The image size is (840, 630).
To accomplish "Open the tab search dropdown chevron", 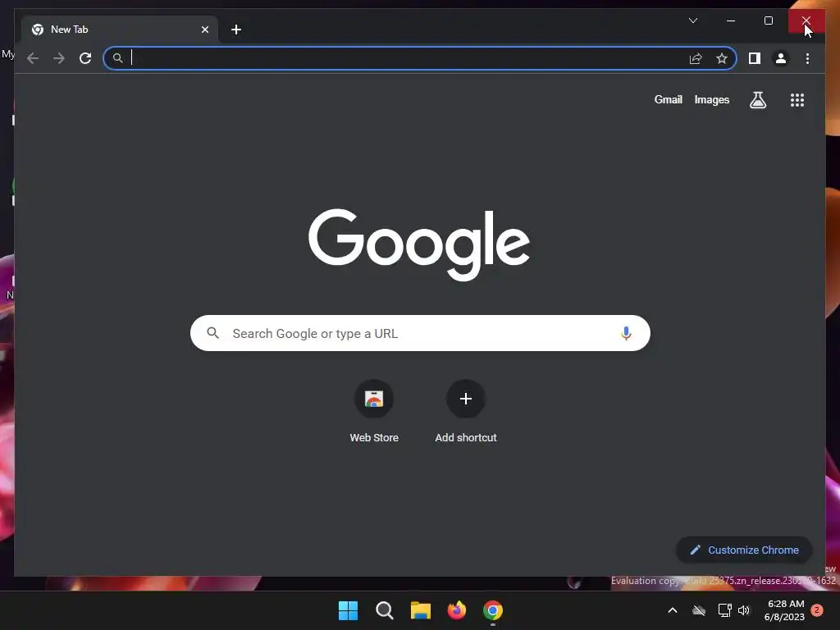I will click(x=692, y=21).
